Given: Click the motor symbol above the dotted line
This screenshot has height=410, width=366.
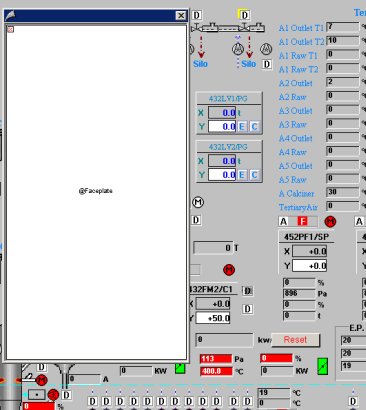Looking at the screenshot, I should click(x=238, y=49).
